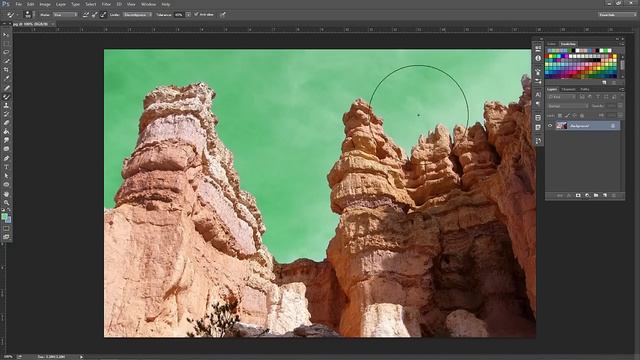Select the Path Selection tool
This screenshot has height=360, width=640.
(6, 176)
